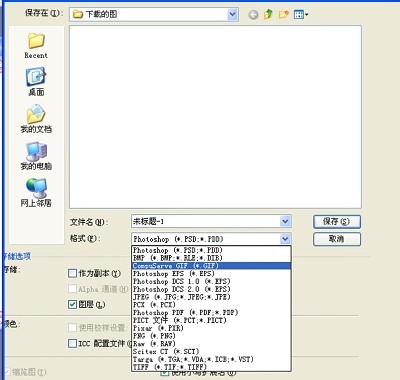The height and width of the screenshot is (380, 400).
Task: Choose PICT 文件 (*.PCT;*.PICT) format
Action: point(211,320)
